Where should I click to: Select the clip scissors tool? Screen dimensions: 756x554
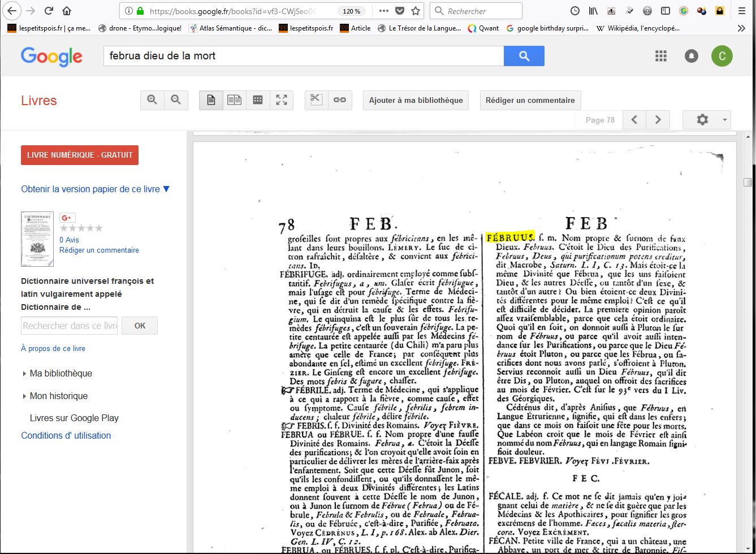316,100
